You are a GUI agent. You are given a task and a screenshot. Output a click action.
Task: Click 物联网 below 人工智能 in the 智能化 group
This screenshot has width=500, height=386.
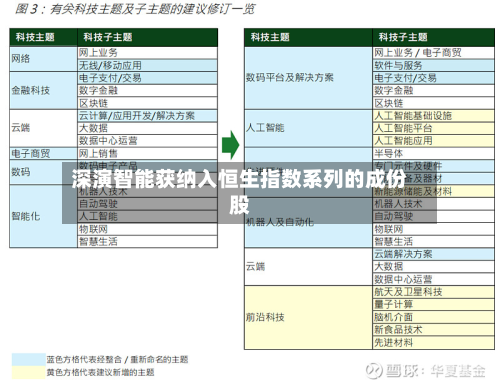tap(147, 229)
